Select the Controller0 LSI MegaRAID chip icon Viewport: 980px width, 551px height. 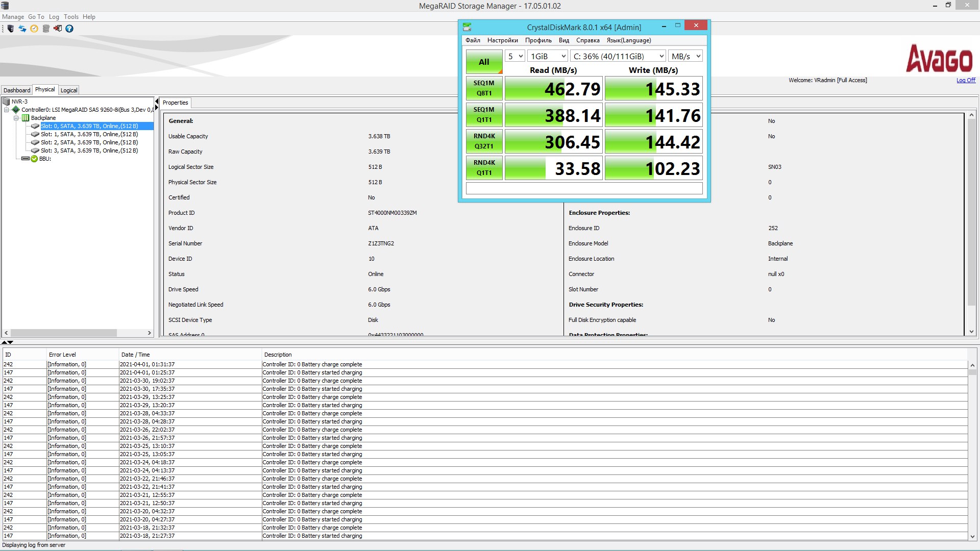pyautogui.click(x=16, y=110)
